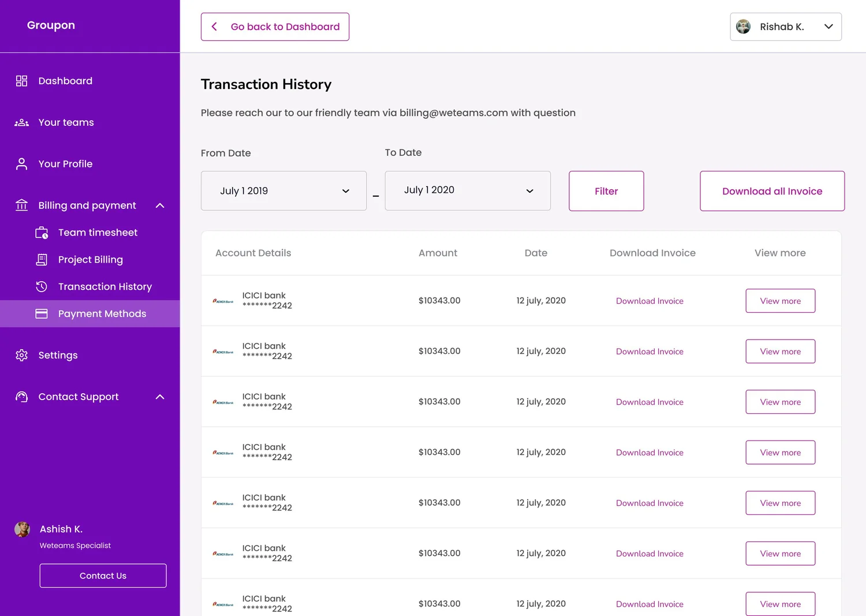Download Invoice for fourth transaction row
The width and height of the screenshot is (866, 616).
coord(649,453)
